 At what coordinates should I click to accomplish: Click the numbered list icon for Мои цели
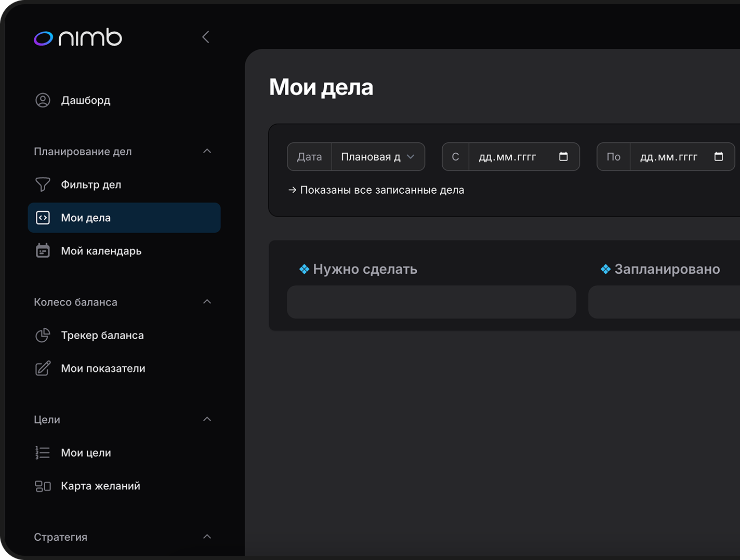(43, 452)
